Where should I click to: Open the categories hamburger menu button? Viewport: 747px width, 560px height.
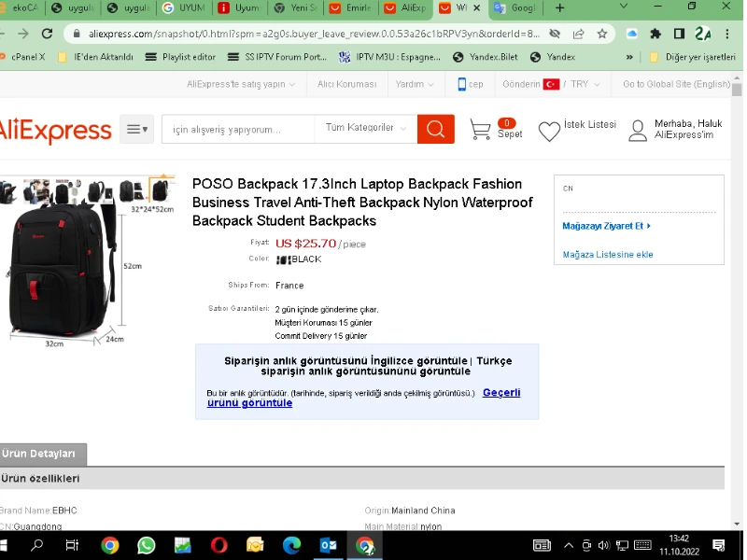click(136, 129)
